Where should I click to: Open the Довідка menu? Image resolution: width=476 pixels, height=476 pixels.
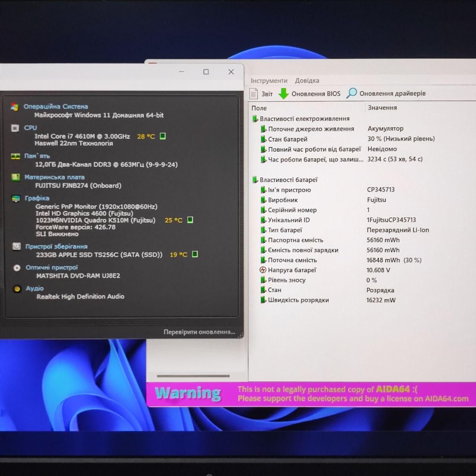tap(307, 81)
